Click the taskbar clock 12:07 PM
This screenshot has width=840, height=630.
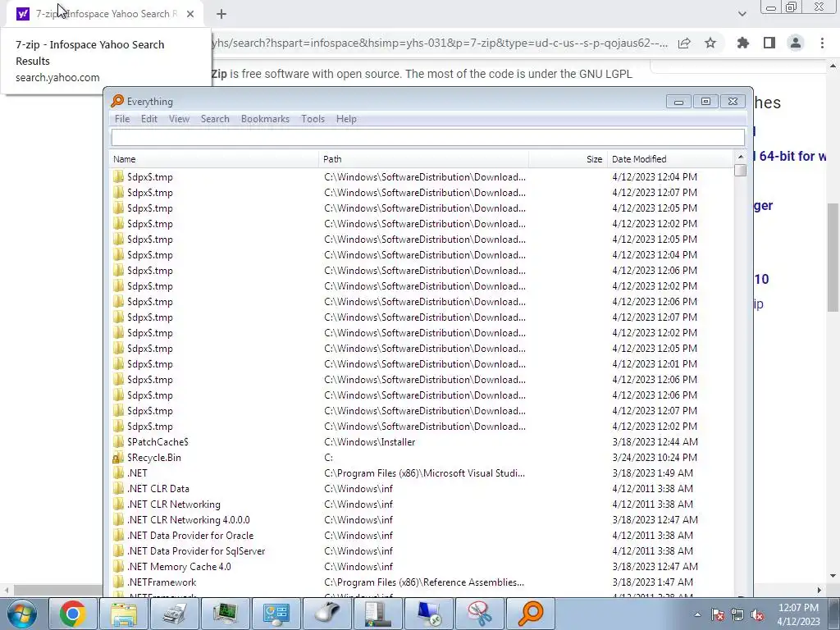tap(798, 608)
